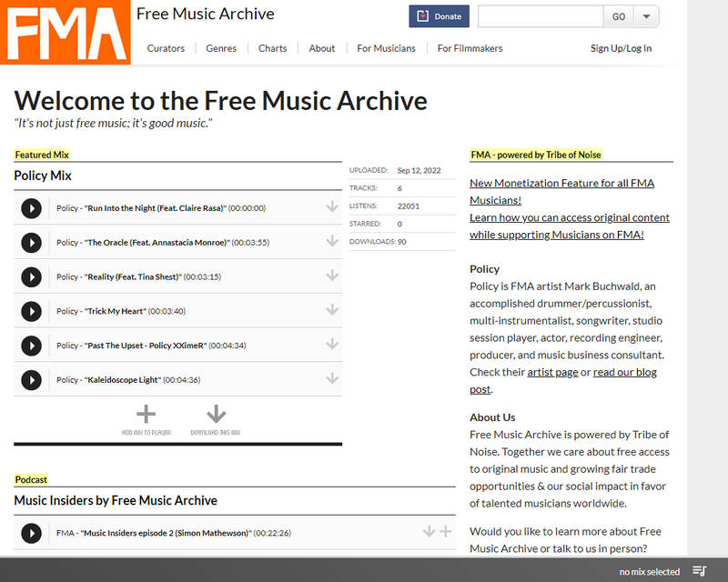The image size is (728, 582).
Task: Click "Music Insiders episode 2 (Simon Mathewson)" title
Action: [167, 533]
